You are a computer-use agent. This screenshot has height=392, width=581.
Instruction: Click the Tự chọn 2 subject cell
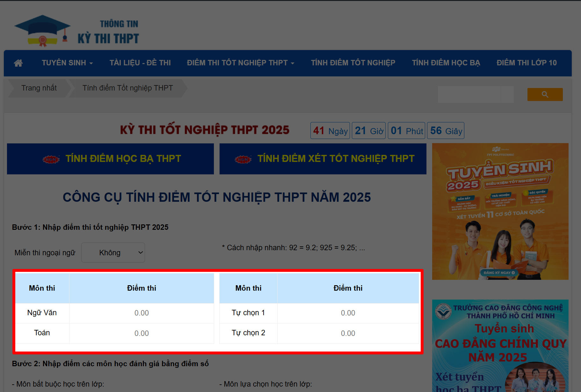(248, 333)
